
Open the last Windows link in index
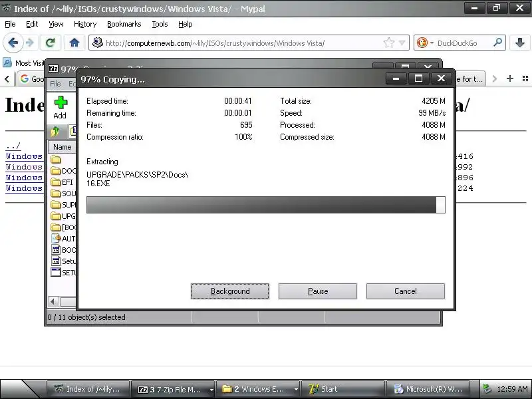24,188
